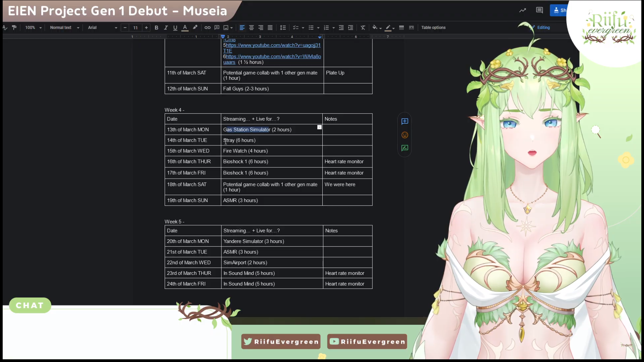Increase the indent

click(x=351, y=27)
